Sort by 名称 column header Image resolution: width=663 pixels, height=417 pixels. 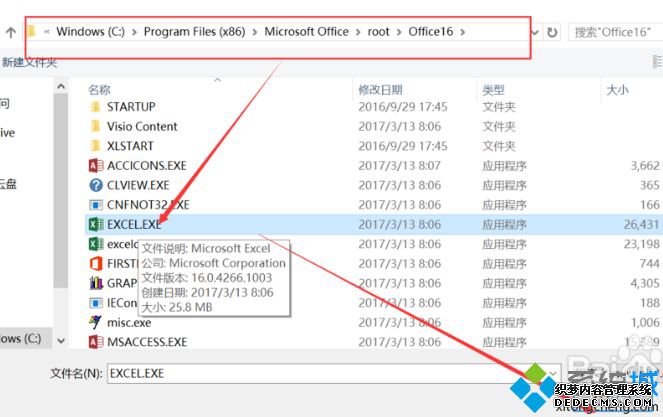click(99, 90)
